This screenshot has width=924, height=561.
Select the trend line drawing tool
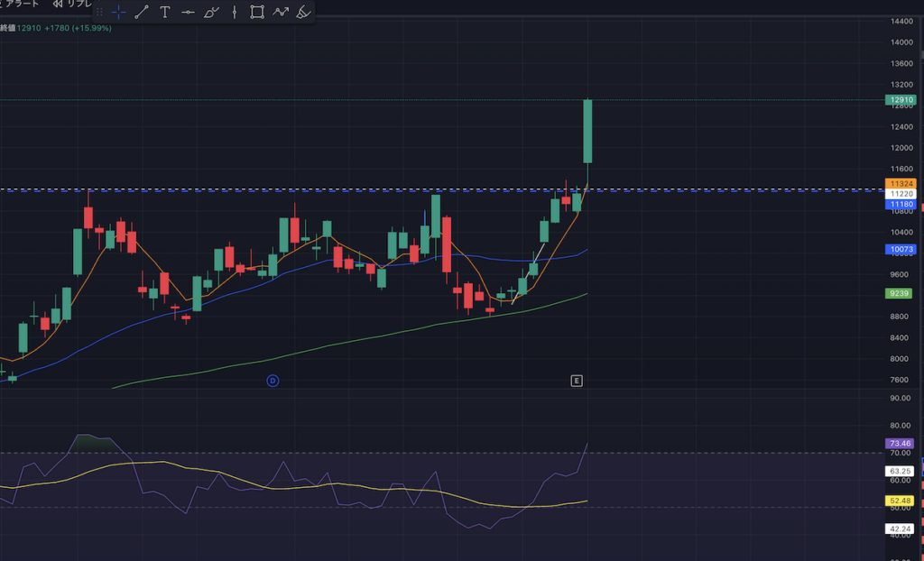tap(142, 12)
